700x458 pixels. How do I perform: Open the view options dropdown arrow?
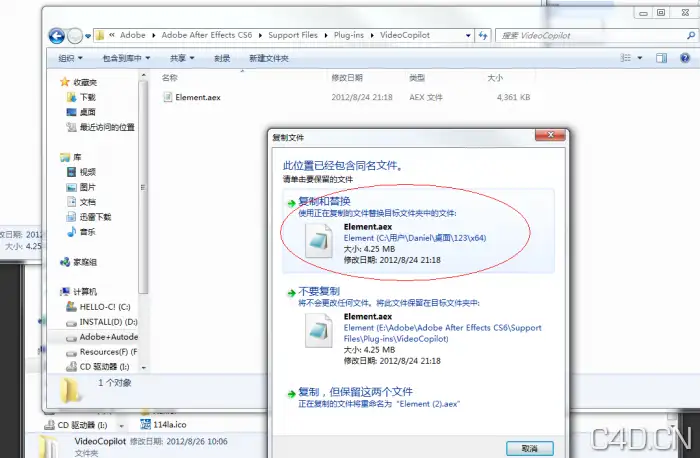[639, 58]
